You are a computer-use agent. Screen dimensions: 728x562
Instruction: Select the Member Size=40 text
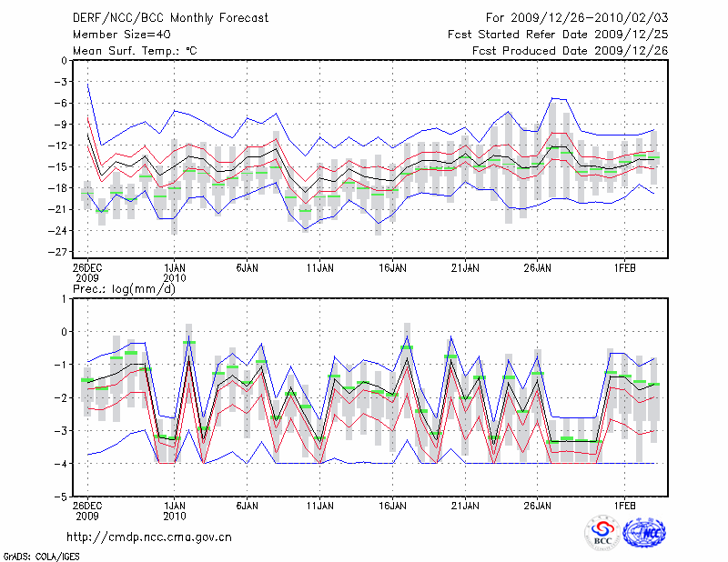click(x=115, y=34)
